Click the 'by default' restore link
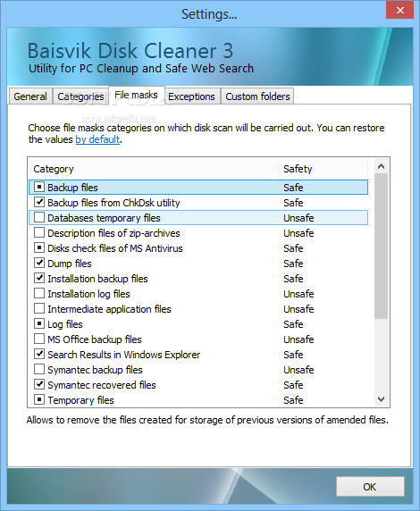 coord(97,139)
